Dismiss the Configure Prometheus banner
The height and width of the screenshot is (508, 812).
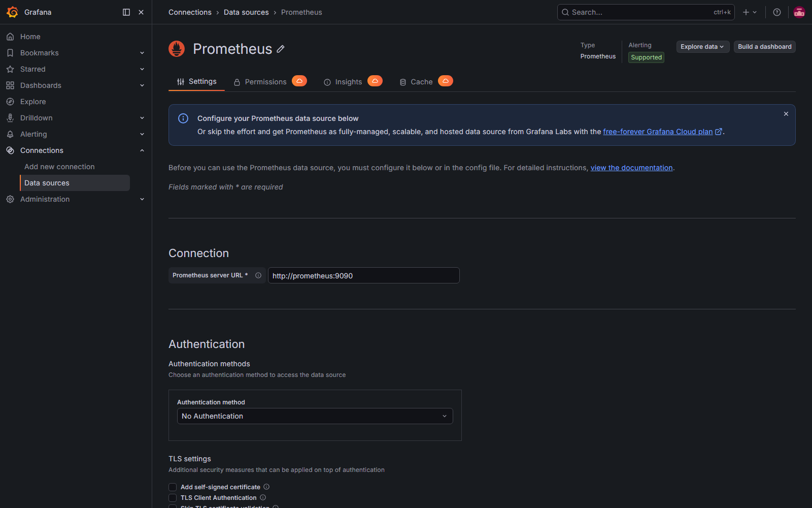[786, 114]
